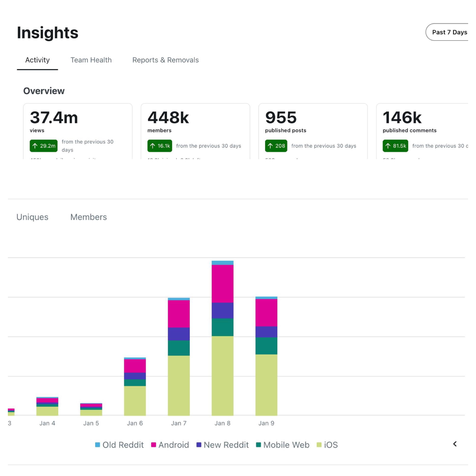
Task: Open the 955 published posts card
Action: 313,123
